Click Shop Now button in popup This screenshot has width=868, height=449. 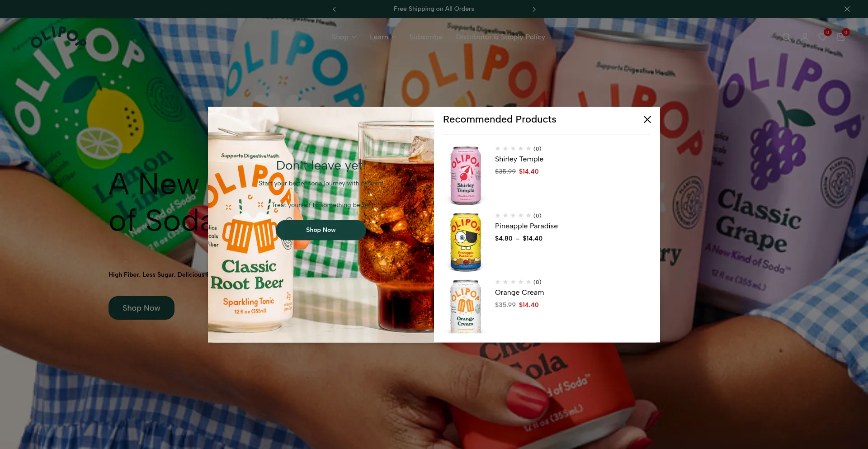[321, 230]
